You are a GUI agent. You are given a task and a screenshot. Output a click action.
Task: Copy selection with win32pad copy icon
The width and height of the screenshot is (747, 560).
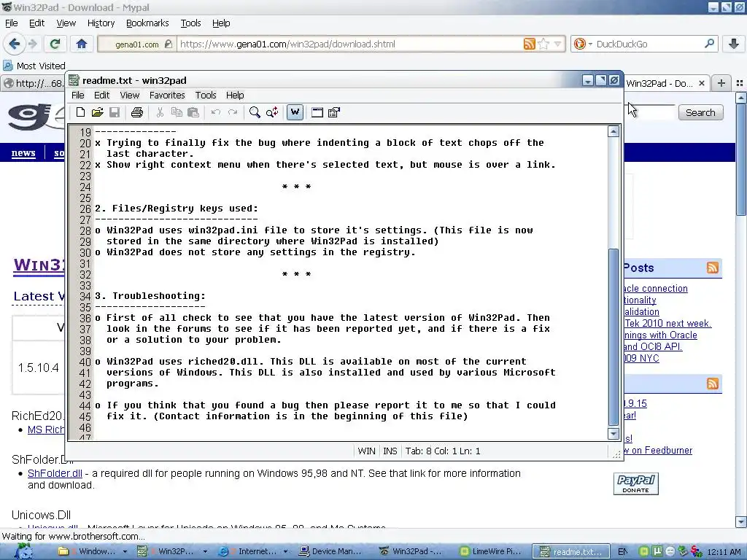click(x=177, y=112)
